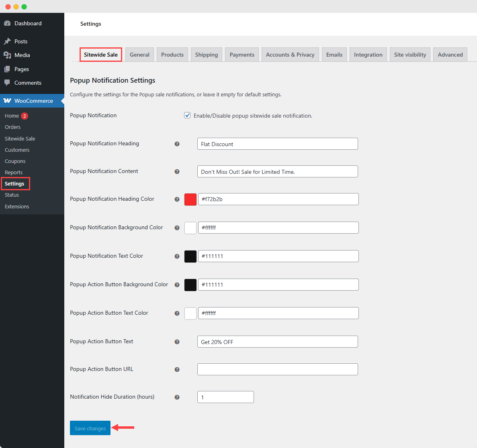Click the Media library icon

(7, 55)
